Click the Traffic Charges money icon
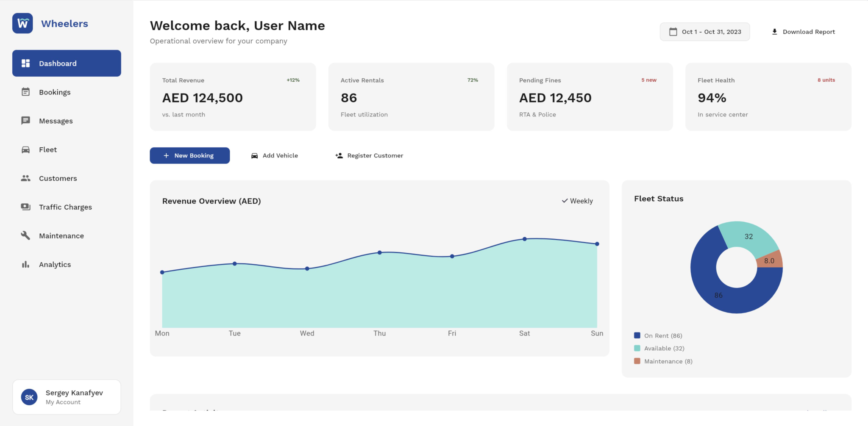 [25, 207]
